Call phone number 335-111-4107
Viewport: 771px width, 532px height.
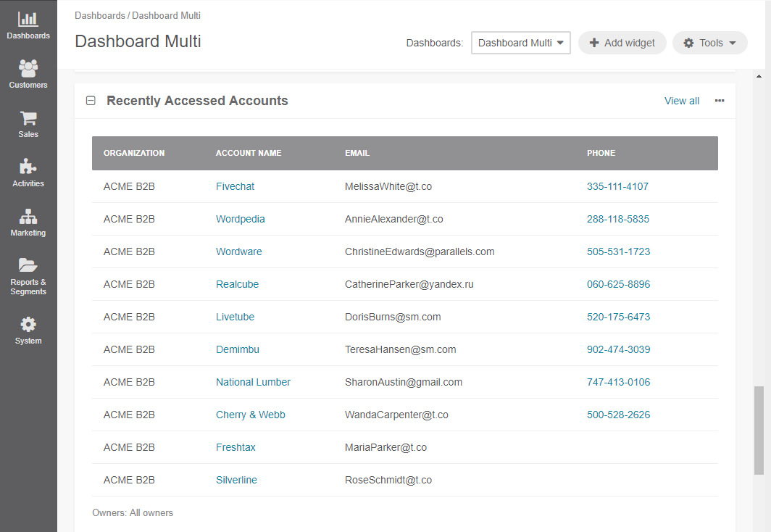coord(617,186)
